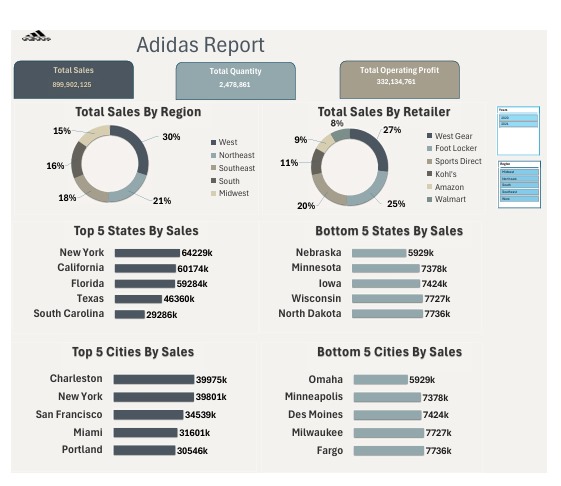The image size is (561, 486).
Task: Select the 18% label on region donut
Action: 67,198
